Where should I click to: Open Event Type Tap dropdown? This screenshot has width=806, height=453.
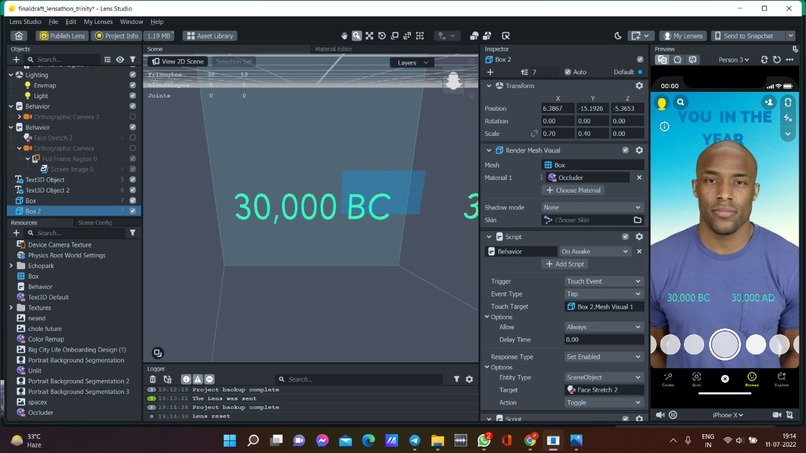(604, 294)
